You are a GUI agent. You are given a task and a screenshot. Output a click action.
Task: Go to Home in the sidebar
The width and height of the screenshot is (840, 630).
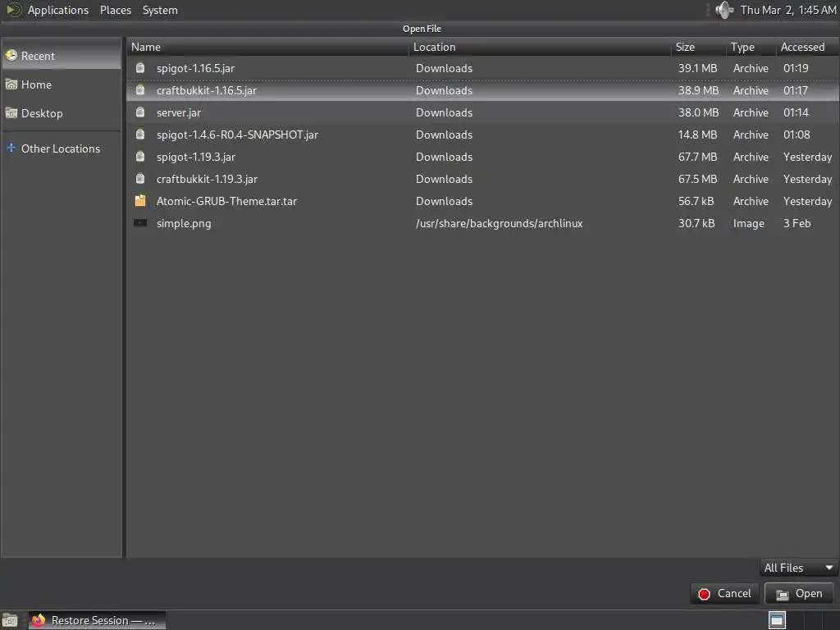[62, 84]
